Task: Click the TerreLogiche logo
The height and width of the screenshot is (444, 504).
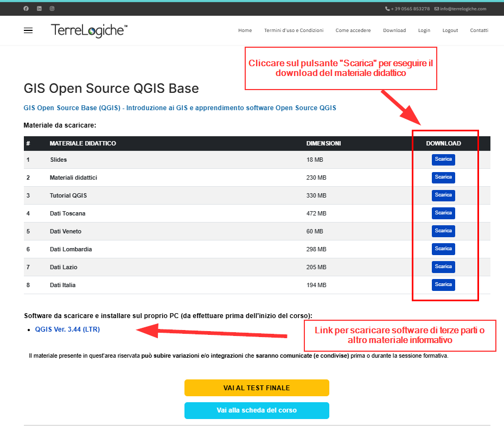Action: [x=89, y=30]
